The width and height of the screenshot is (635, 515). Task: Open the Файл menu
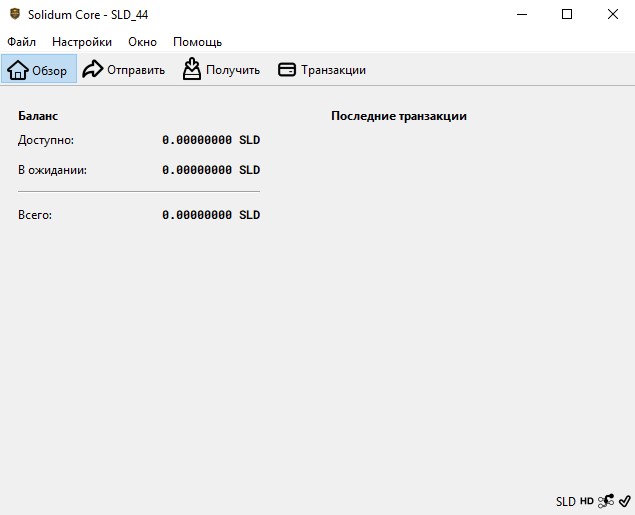click(21, 42)
